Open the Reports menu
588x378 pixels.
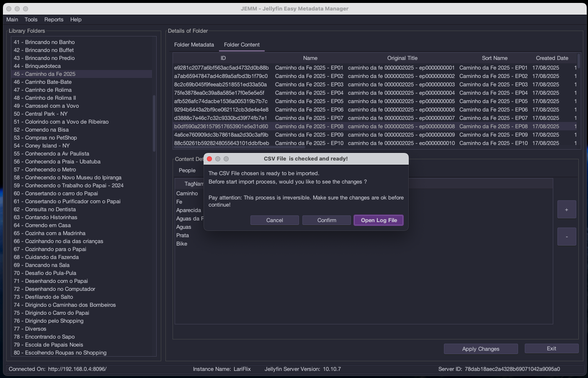click(54, 20)
